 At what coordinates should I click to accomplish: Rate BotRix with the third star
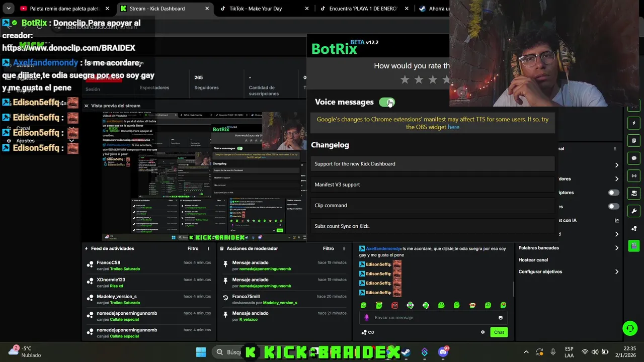pos(433,79)
